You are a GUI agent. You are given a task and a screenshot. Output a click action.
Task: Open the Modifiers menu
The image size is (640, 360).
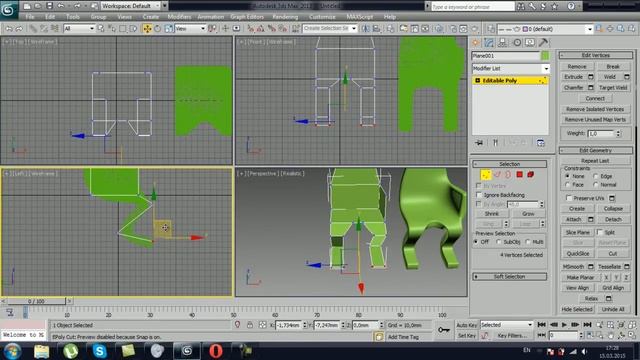[179, 17]
